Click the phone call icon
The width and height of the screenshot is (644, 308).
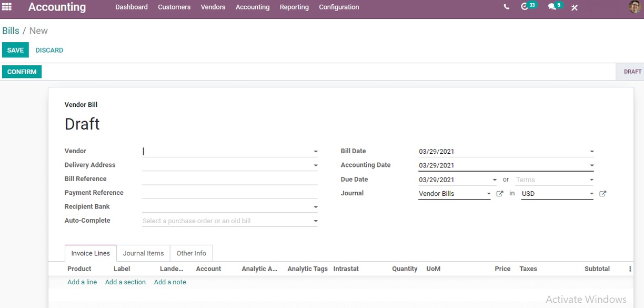click(506, 7)
